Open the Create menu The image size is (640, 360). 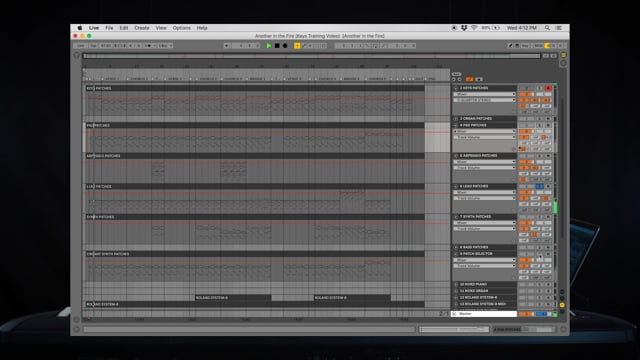point(142,28)
